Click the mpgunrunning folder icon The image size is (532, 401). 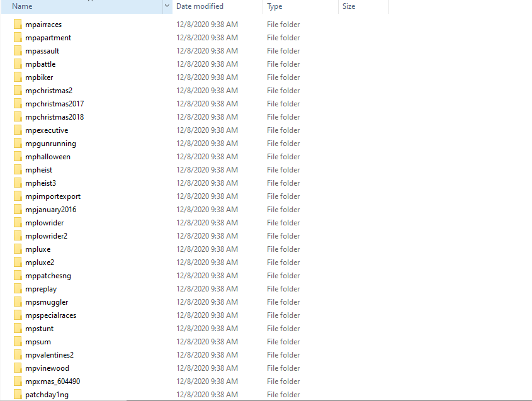point(18,144)
